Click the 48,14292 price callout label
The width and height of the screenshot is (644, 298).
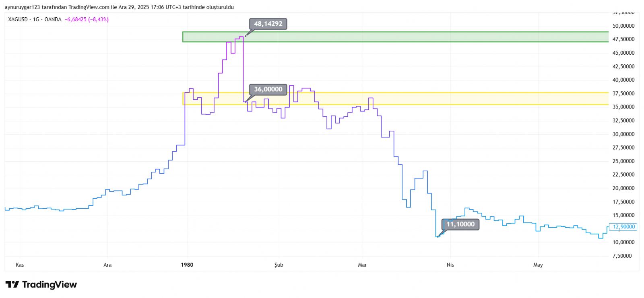point(268,24)
